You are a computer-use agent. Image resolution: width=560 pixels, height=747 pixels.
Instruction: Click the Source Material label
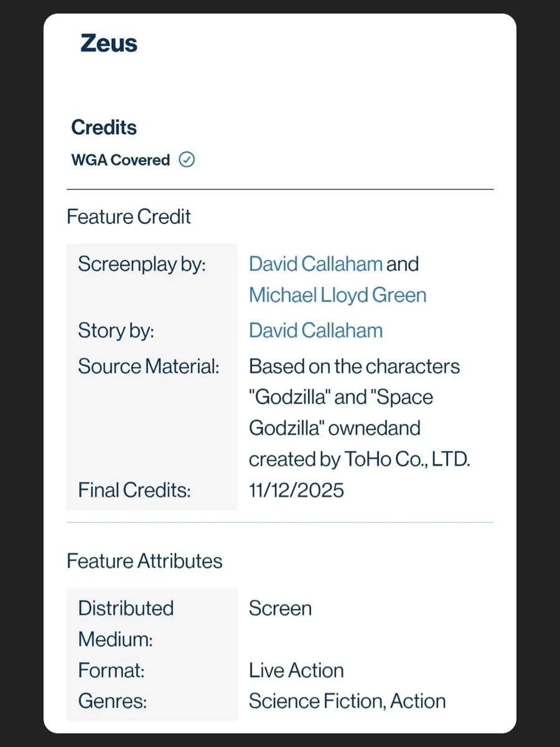(149, 366)
